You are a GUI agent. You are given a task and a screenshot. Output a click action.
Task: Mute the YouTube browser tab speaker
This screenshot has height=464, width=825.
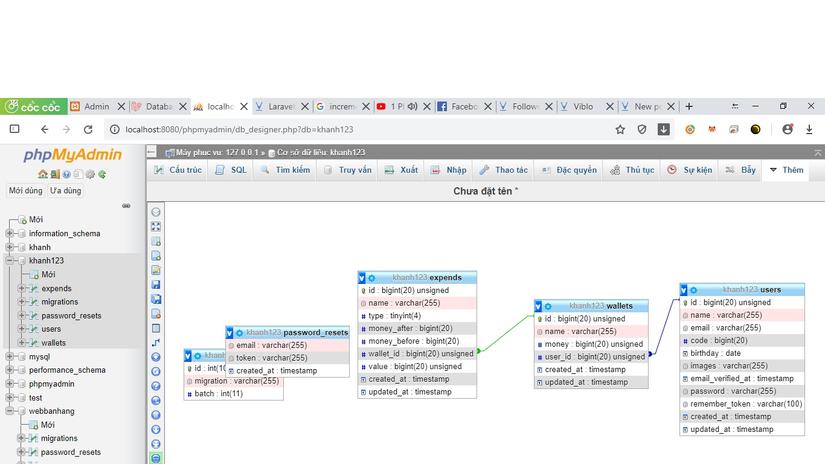(x=412, y=106)
